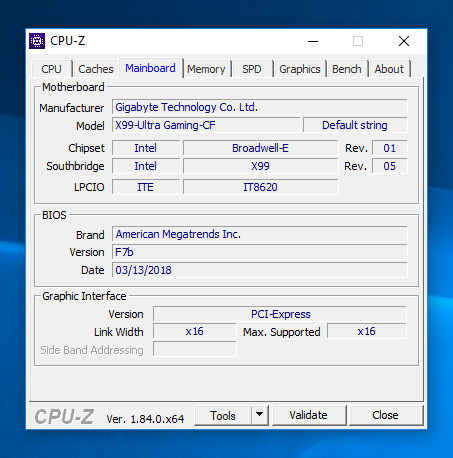Click the Southbridge X99 value

coord(260,166)
